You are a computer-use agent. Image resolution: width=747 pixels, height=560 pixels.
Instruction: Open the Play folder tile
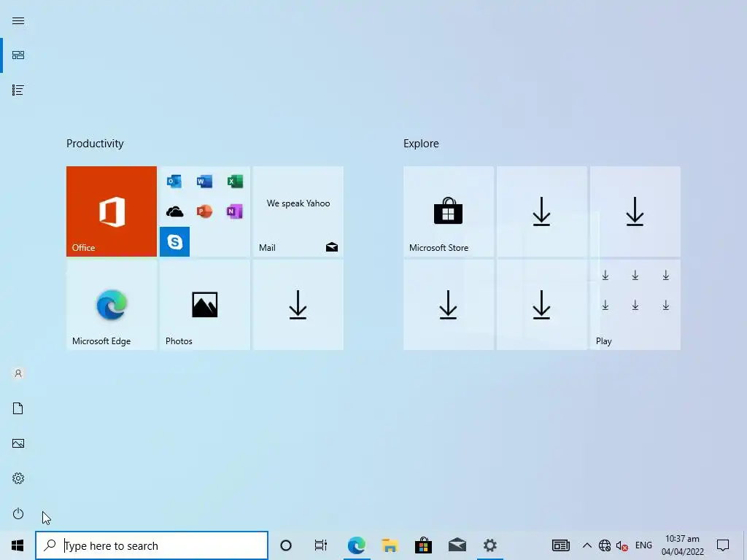click(x=635, y=305)
